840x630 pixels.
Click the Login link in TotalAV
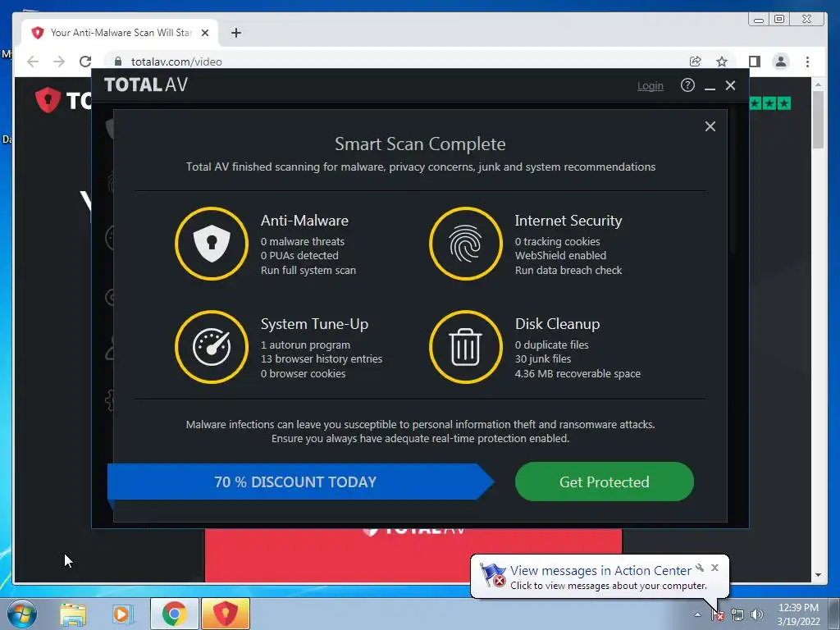pyautogui.click(x=650, y=86)
